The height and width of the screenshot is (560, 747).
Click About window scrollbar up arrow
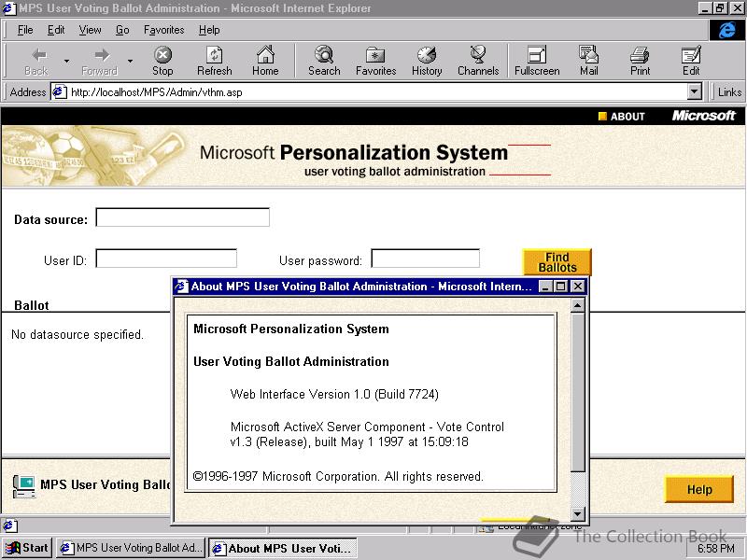pyautogui.click(x=577, y=305)
